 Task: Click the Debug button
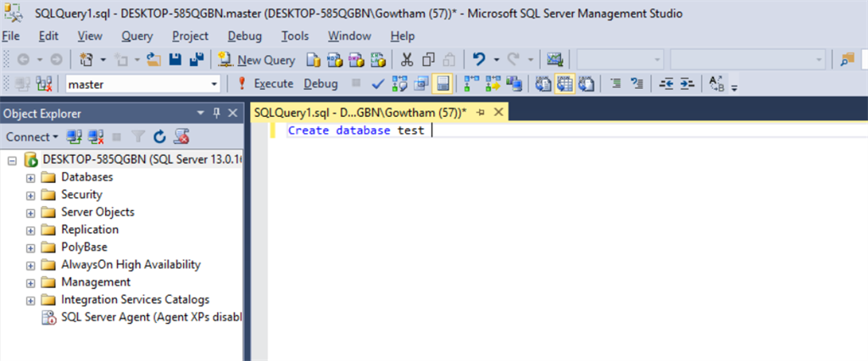[x=320, y=84]
